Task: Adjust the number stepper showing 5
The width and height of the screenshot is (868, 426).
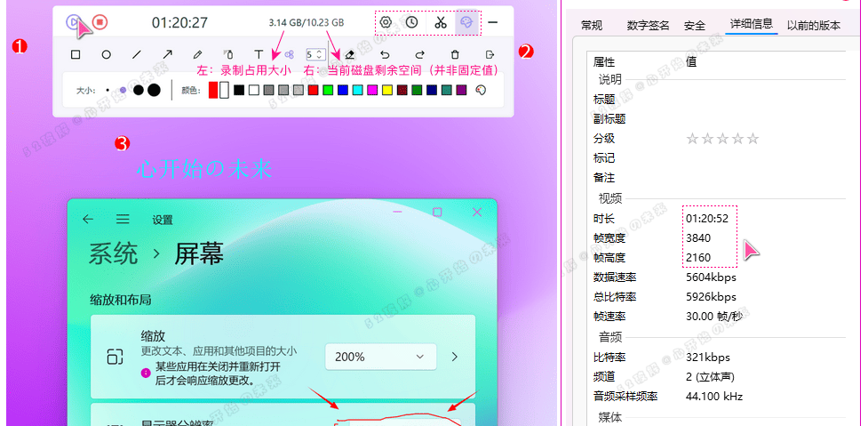Action: [x=316, y=54]
